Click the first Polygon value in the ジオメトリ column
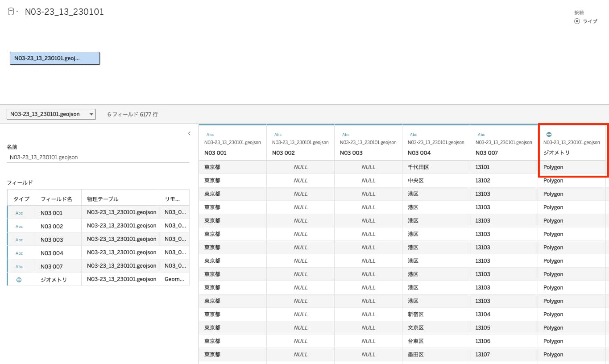 [553, 167]
